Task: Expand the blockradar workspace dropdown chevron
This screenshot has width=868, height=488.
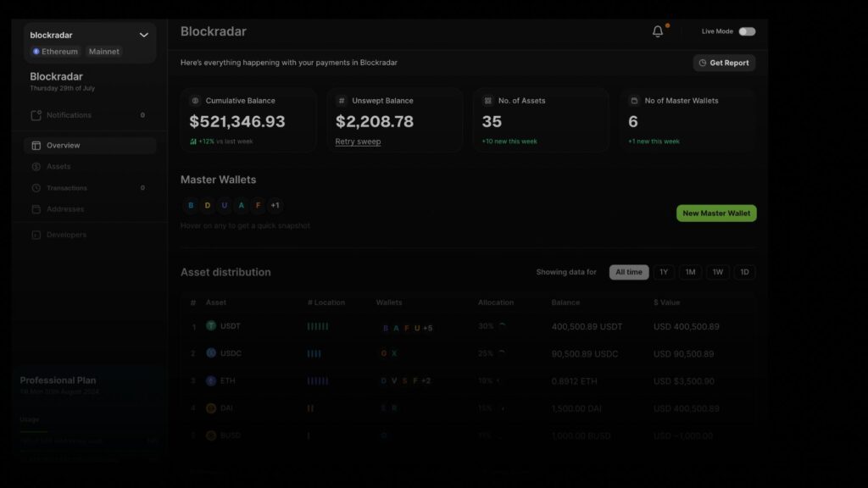Action: (144, 36)
